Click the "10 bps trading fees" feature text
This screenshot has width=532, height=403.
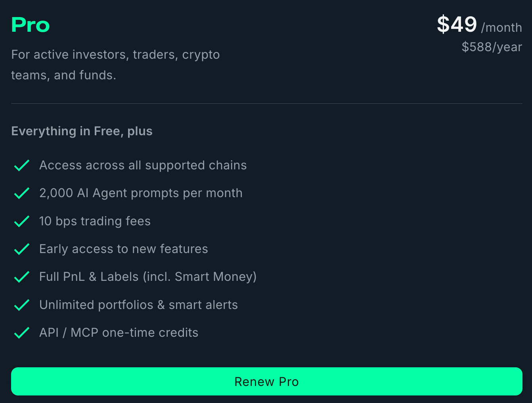tap(95, 221)
